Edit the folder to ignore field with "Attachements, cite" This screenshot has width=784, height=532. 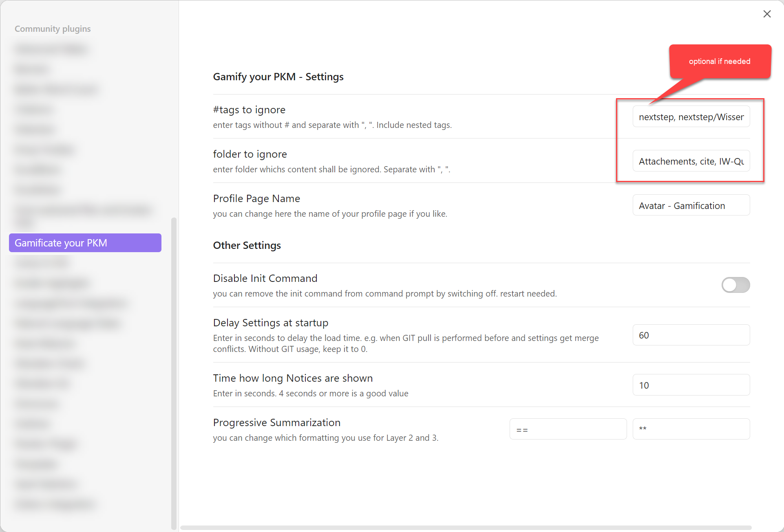coord(691,161)
